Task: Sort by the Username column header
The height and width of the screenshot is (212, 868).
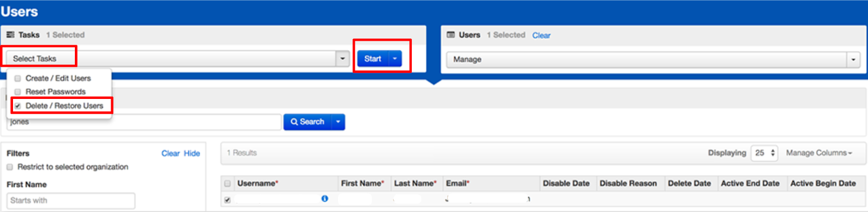Action: pyautogui.click(x=258, y=184)
